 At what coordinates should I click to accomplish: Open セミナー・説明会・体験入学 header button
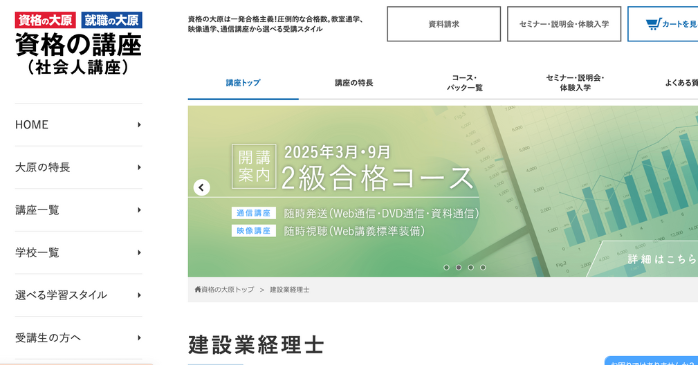564,24
